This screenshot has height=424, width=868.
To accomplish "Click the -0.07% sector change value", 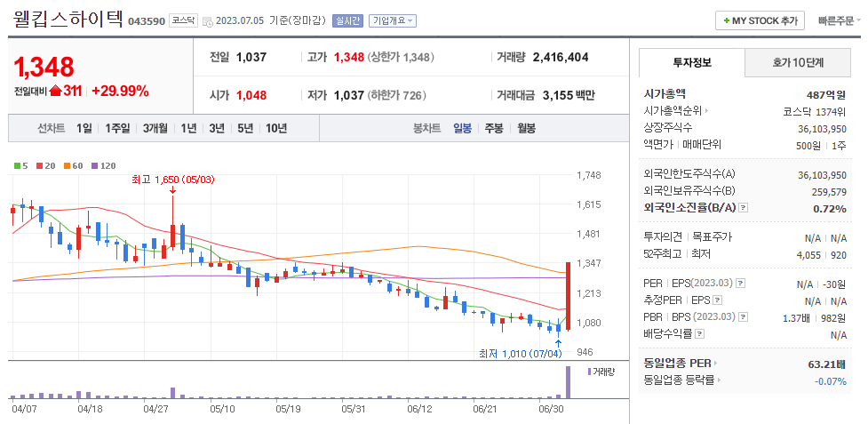I will click(x=831, y=381).
